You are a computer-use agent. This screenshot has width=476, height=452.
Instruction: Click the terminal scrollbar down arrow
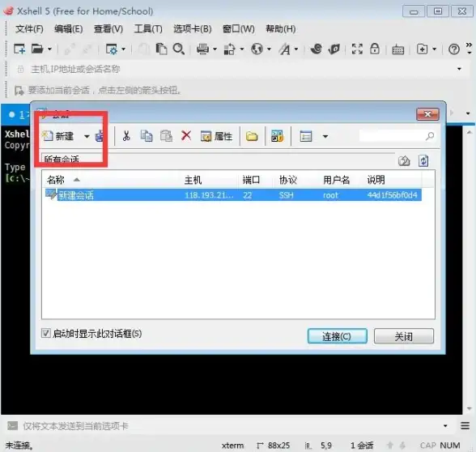pyautogui.click(x=470, y=408)
